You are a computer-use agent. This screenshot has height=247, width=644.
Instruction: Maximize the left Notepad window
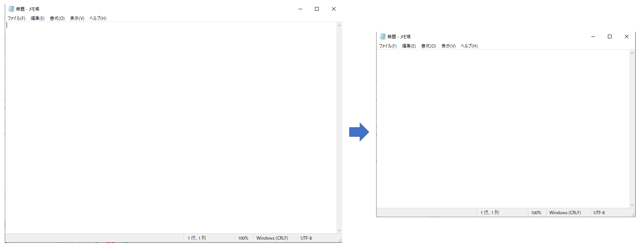317,9
